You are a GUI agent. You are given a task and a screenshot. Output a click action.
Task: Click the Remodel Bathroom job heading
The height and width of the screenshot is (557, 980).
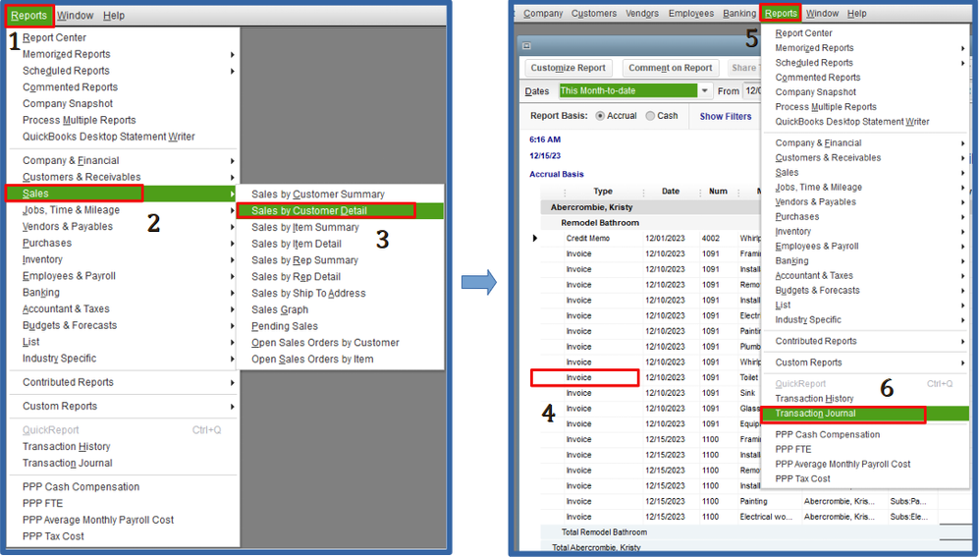pos(599,223)
